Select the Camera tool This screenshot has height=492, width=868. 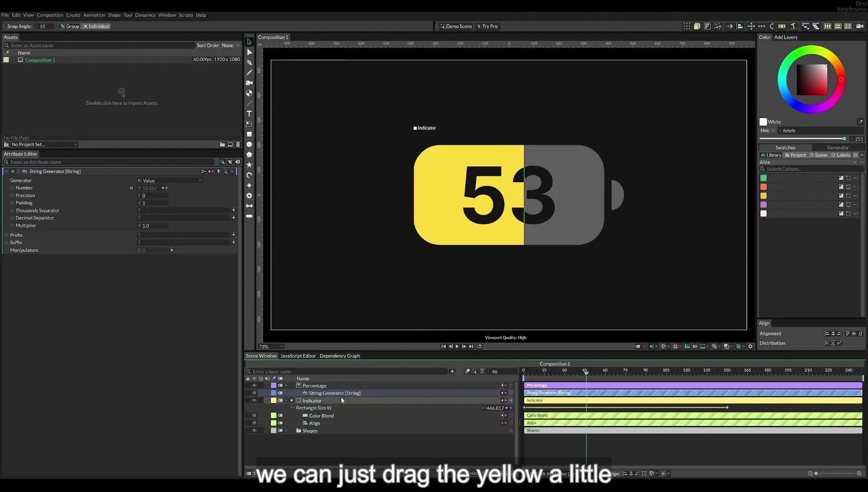tap(249, 83)
